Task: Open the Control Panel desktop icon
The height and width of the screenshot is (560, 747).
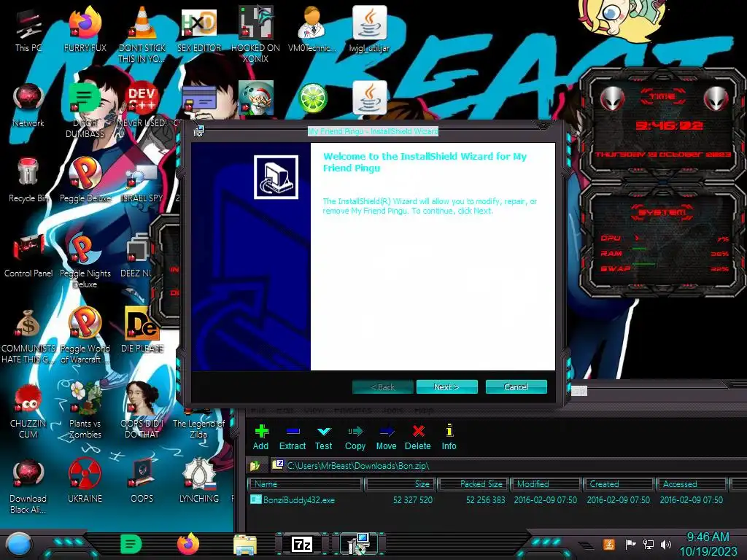Action: click(x=28, y=255)
